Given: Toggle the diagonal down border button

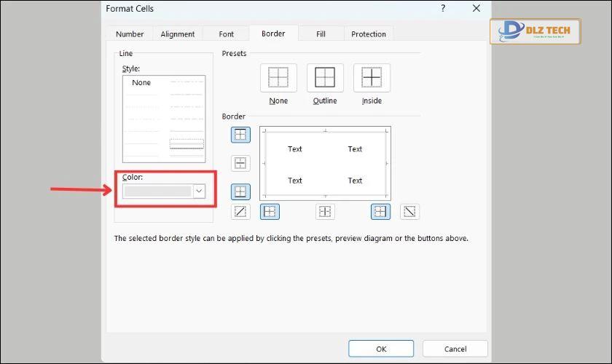Looking at the screenshot, I should coord(409,211).
